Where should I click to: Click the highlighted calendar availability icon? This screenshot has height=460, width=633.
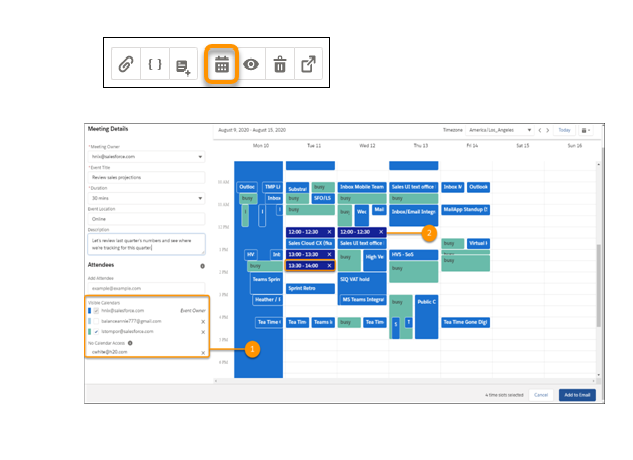click(x=222, y=65)
